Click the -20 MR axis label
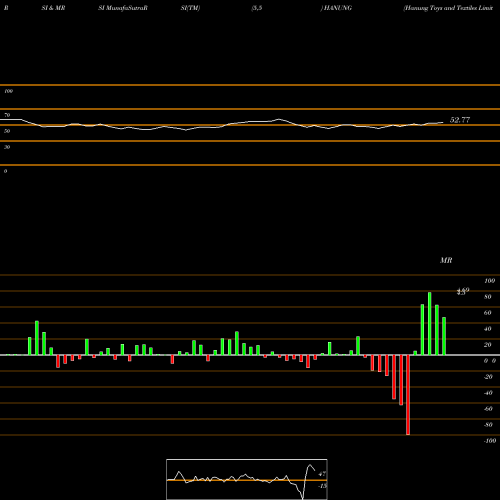The image size is (500, 500). point(488,377)
